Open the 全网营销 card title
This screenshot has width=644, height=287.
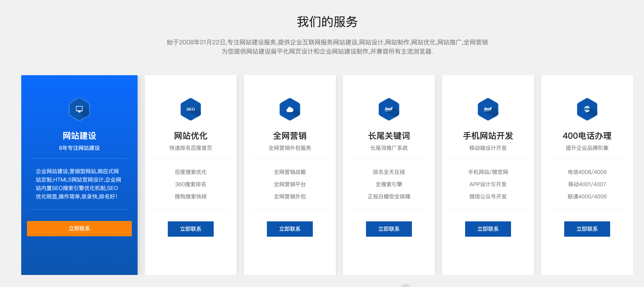click(x=290, y=136)
